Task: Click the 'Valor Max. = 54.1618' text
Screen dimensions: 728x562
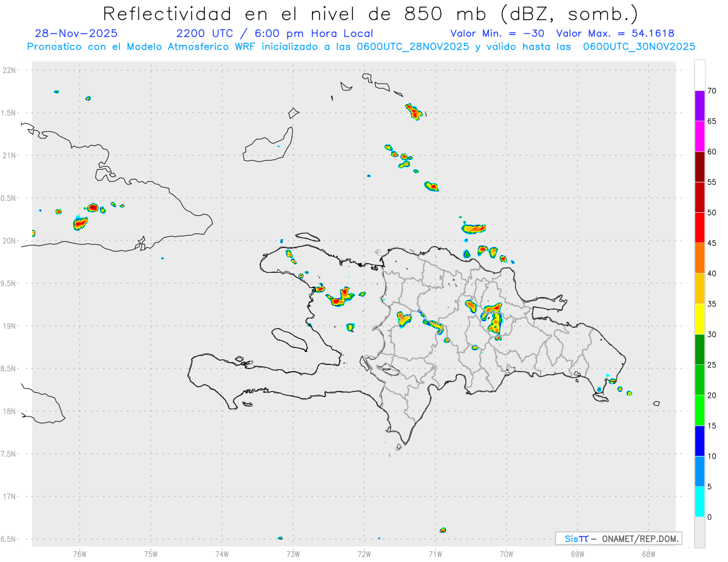Action: tap(615, 34)
